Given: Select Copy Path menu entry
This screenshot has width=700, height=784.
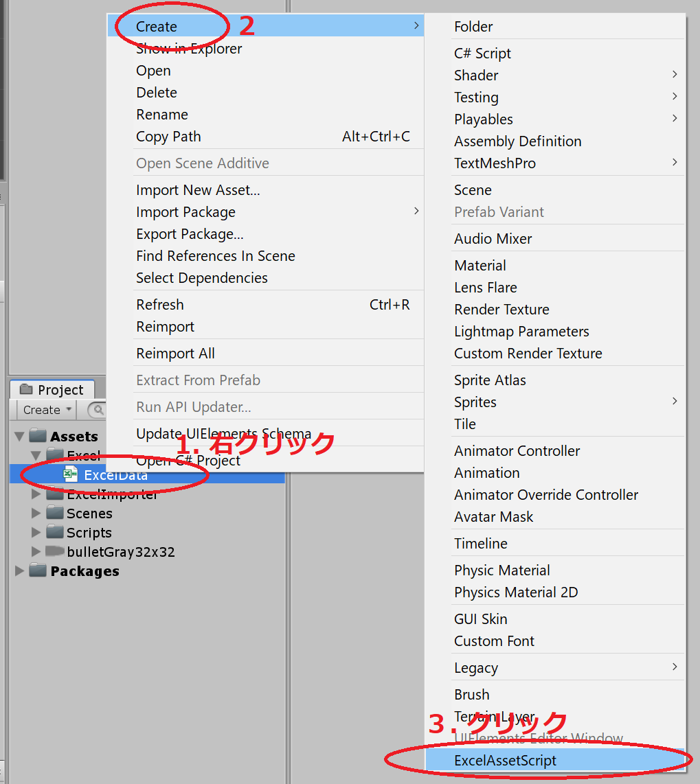Looking at the screenshot, I should point(266,137).
